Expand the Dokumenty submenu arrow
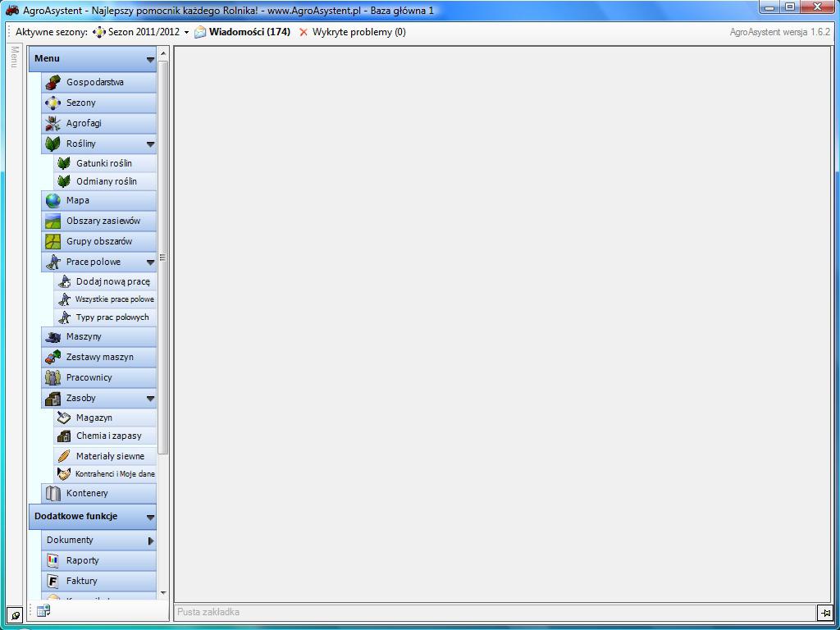The image size is (840, 630). point(151,541)
